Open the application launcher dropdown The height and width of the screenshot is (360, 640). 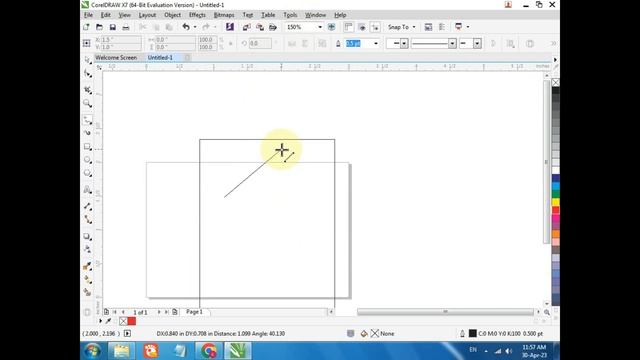pyautogui.click(x=468, y=27)
